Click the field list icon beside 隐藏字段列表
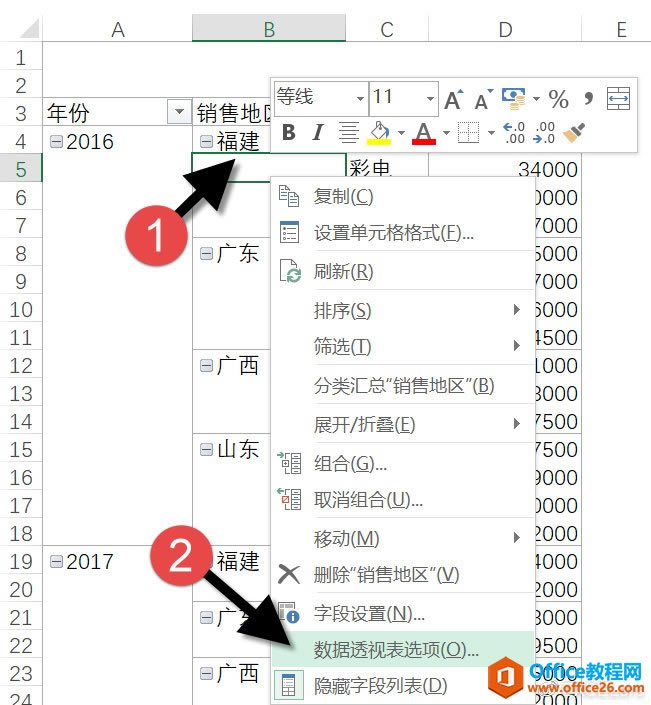This screenshot has height=705, width=651. click(288, 686)
